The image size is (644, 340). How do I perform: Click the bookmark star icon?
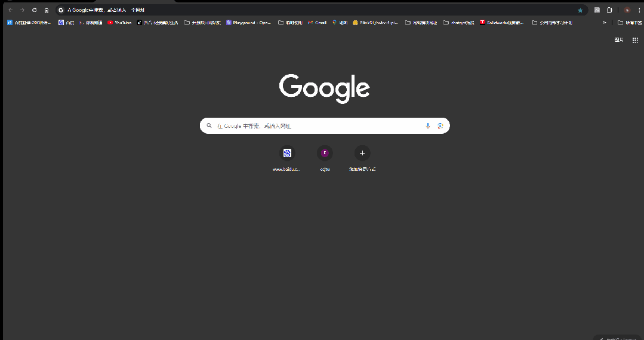(x=580, y=10)
